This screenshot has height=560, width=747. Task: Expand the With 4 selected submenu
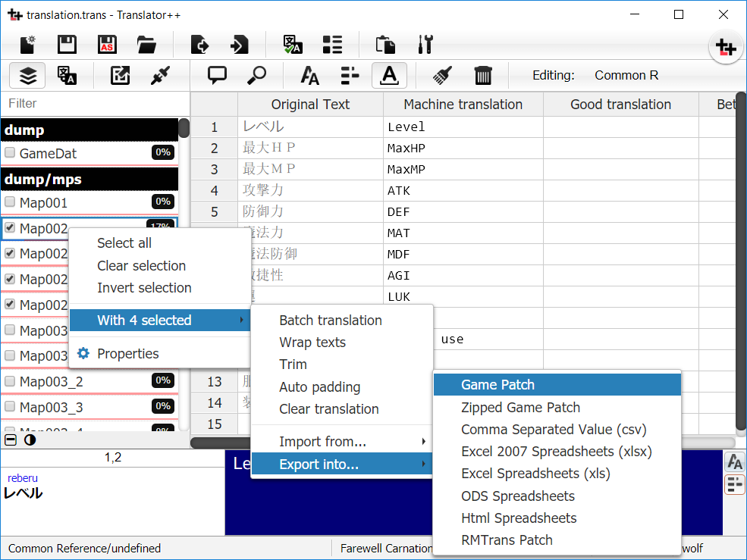(160, 320)
